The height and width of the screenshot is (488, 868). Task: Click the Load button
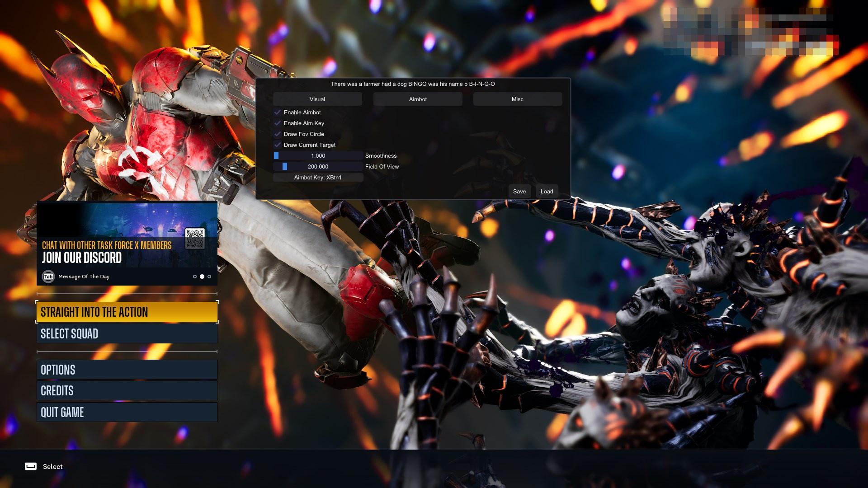(x=547, y=191)
